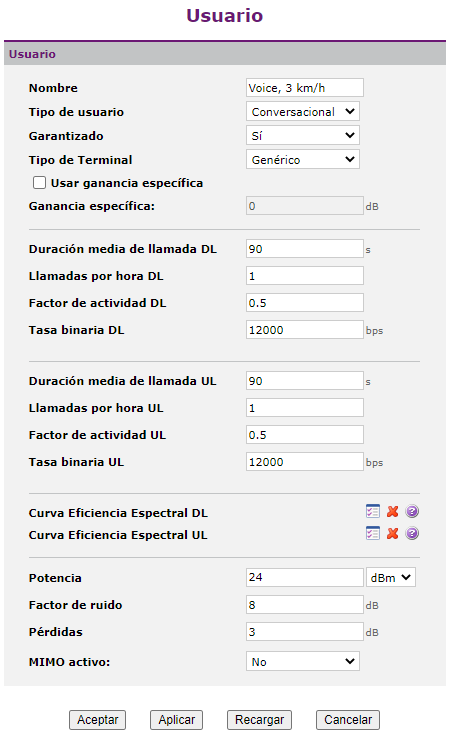The height and width of the screenshot is (736, 451).
Task: Open the Tipo de usuario dropdown
Action: click(303, 112)
